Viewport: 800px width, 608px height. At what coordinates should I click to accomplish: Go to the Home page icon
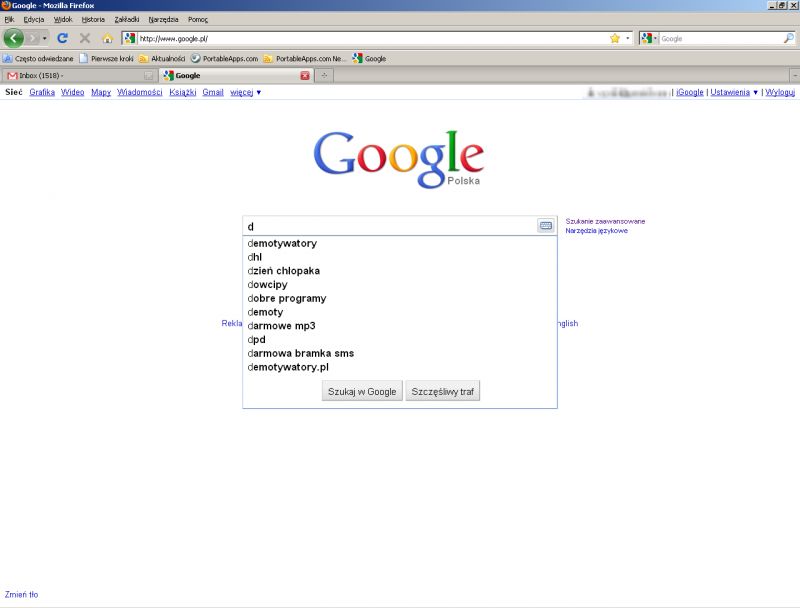coord(107,38)
